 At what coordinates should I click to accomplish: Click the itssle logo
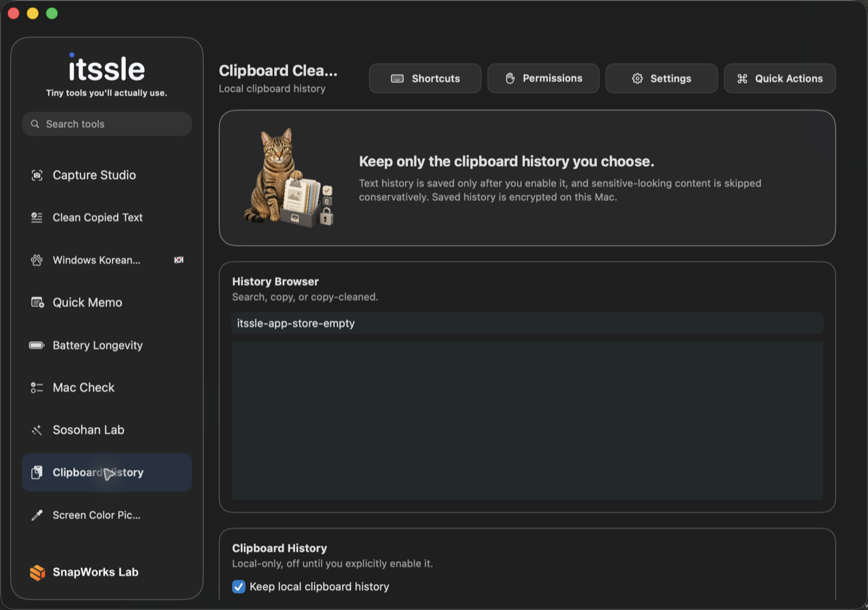coord(107,67)
